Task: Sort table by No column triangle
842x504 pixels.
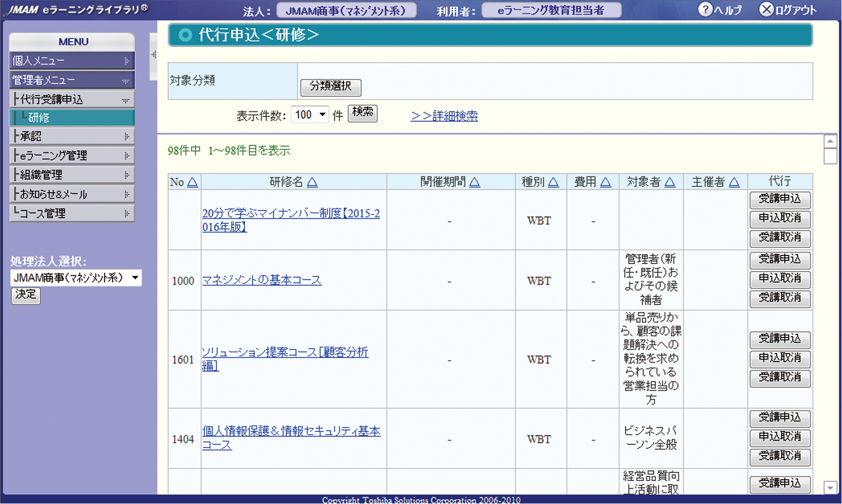Action: click(192, 182)
